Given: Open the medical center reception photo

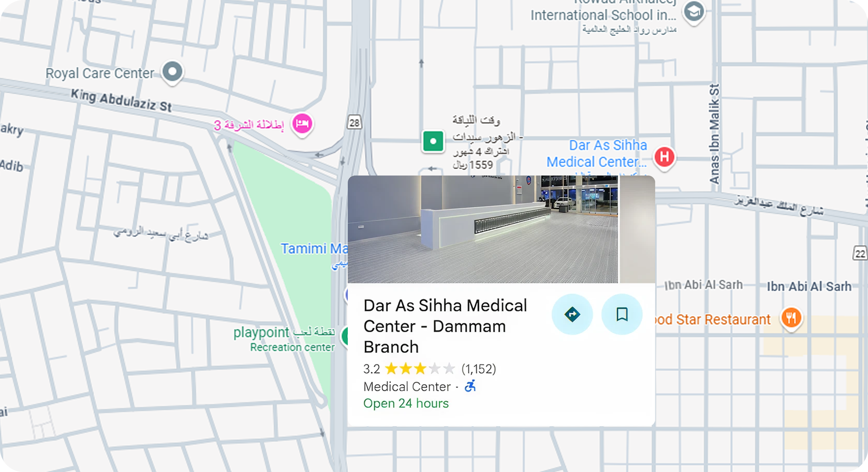Looking at the screenshot, I should pos(483,229).
